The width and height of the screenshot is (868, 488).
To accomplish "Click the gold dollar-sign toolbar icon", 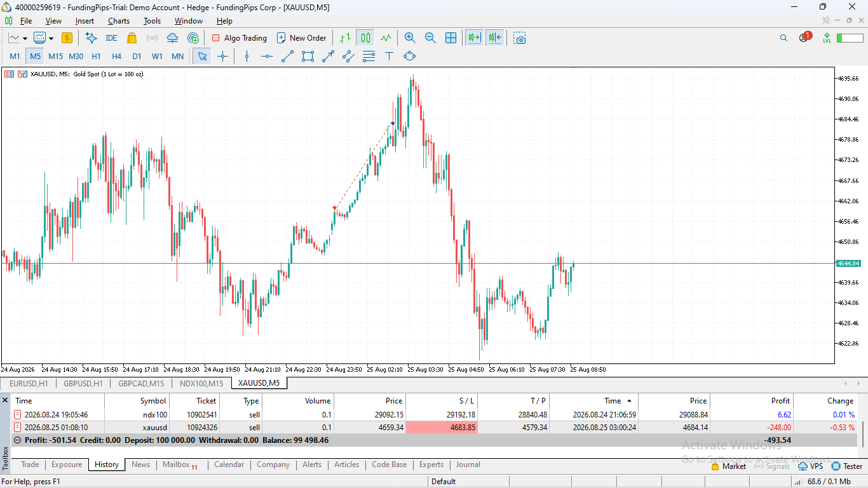I will click(67, 38).
